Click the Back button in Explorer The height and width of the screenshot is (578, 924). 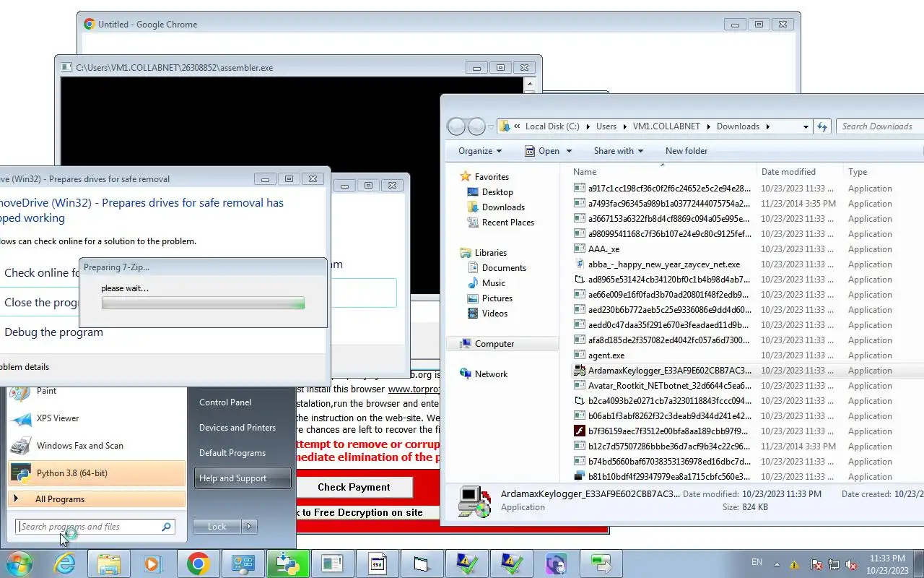(456, 126)
